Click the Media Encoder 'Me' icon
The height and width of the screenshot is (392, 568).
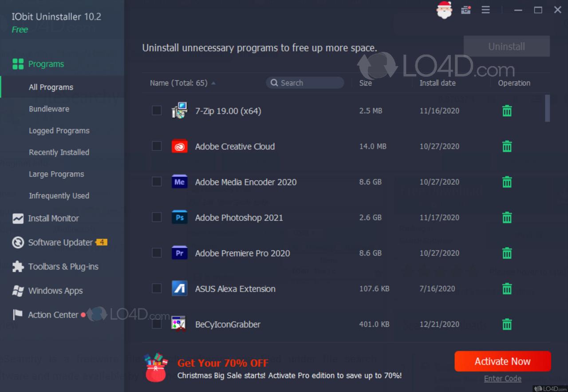tap(180, 182)
